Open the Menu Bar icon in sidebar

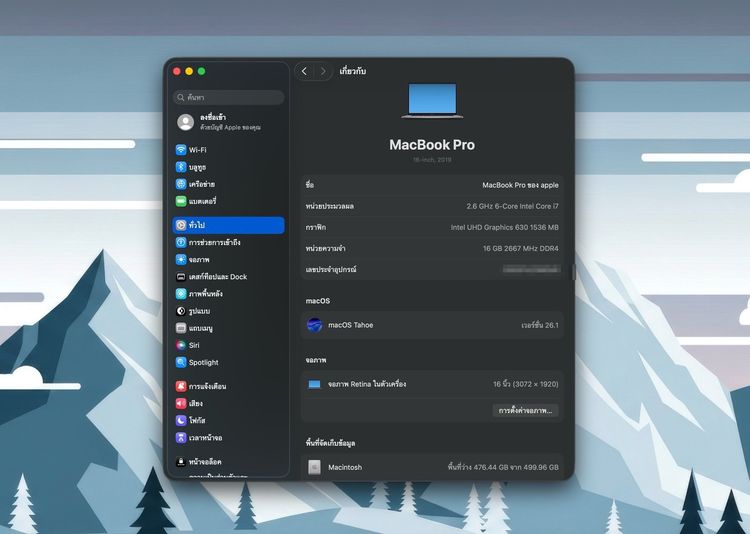click(x=181, y=328)
